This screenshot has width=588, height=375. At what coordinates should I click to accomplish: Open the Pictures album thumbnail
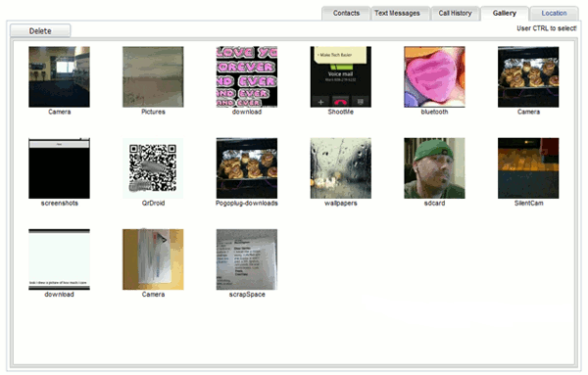(x=153, y=76)
